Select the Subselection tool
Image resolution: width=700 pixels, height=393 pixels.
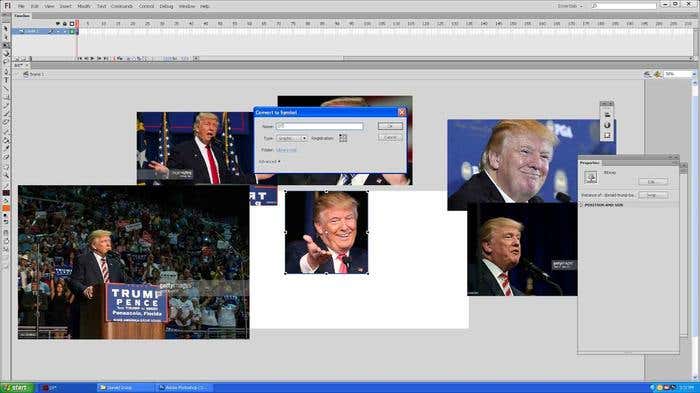pyautogui.click(x=6, y=37)
